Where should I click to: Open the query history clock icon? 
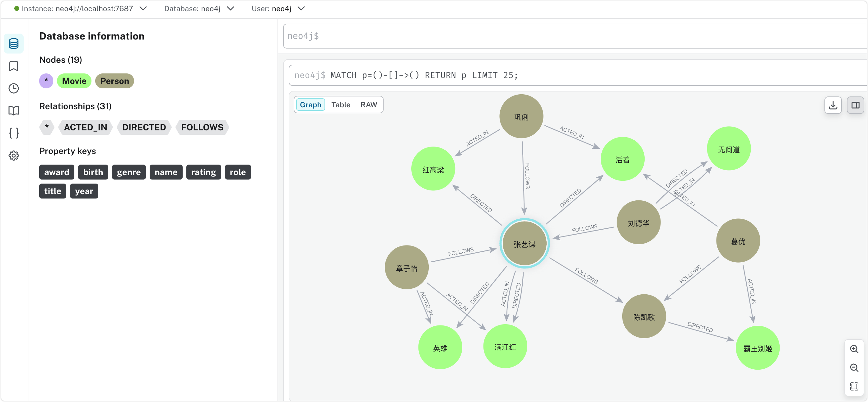pyautogui.click(x=14, y=88)
